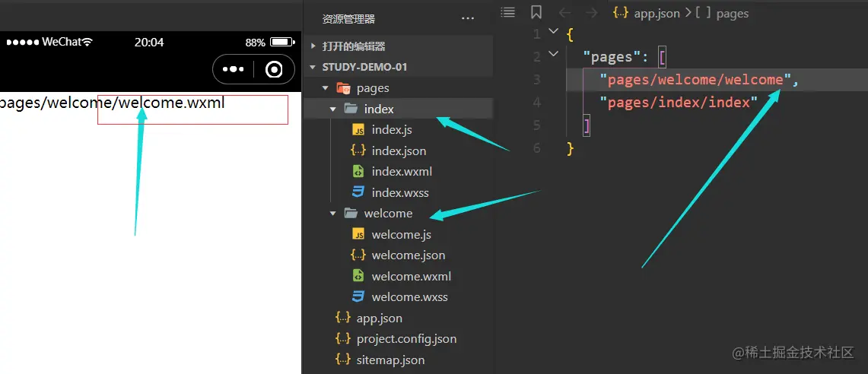
Task: Click the WeChat carrier label in simulator
Action: coord(62,42)
